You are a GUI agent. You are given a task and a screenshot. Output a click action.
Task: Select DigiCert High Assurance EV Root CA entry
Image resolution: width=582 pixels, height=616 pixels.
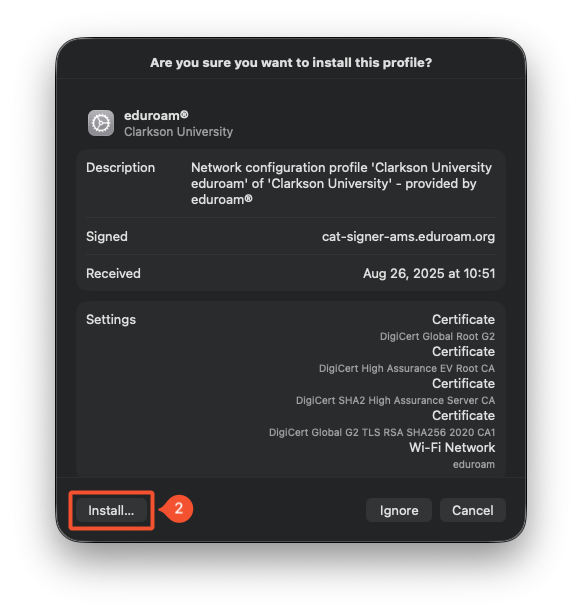407,368
